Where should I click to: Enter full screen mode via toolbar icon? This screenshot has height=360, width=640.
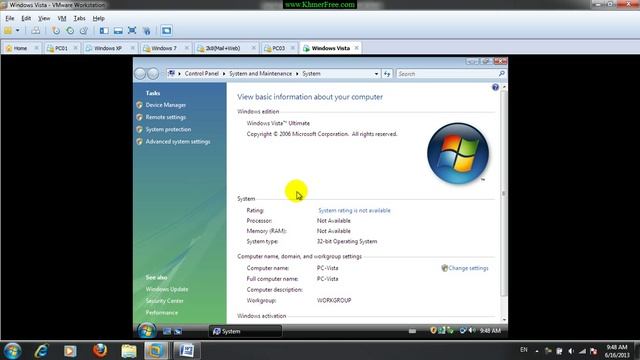pyautogui.click(x=132, y=31)
